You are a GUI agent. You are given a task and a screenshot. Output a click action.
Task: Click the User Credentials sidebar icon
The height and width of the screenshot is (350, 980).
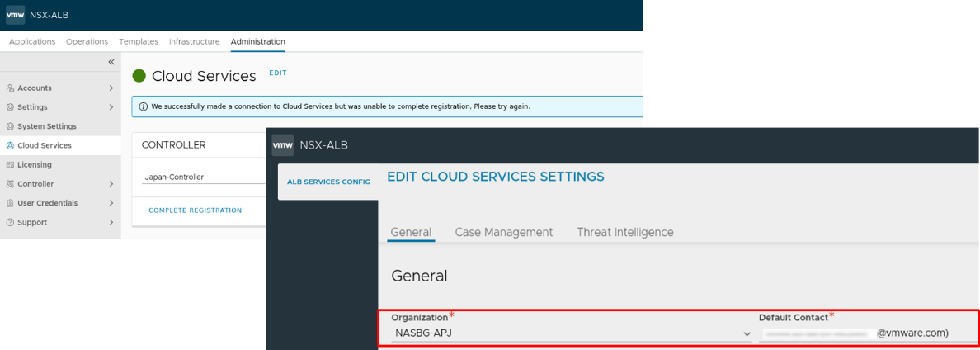[10, 203]
